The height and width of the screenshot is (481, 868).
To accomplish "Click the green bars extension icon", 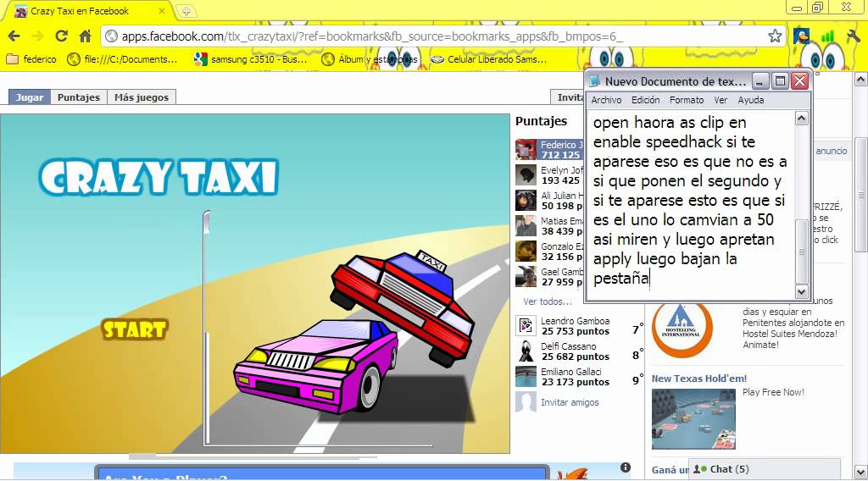I will [x=827, y=36].
